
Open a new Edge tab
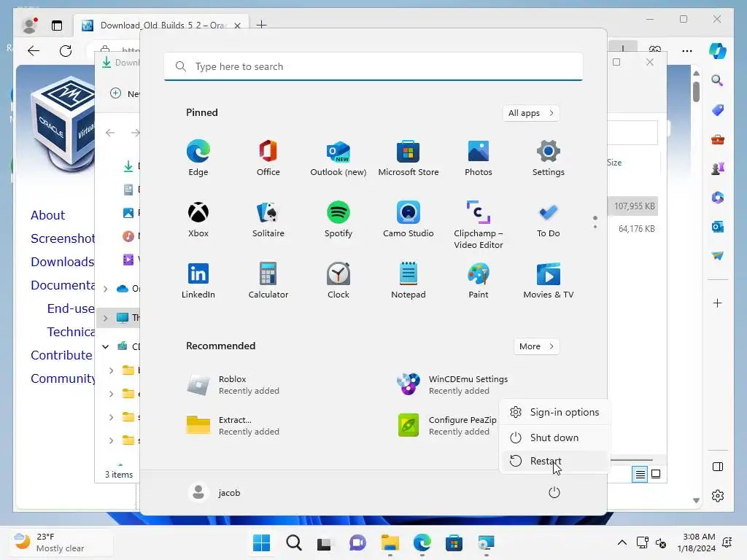pos(262,25)
